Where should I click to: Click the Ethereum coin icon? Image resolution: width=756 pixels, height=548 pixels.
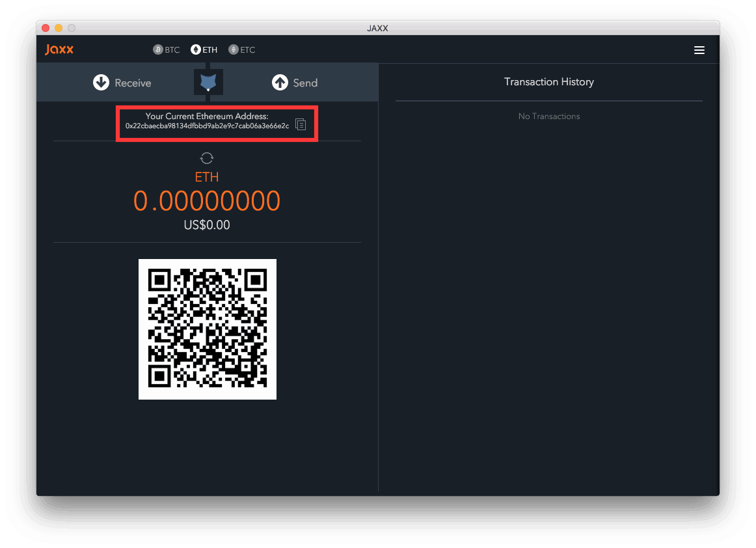click(x=196, y=49)
